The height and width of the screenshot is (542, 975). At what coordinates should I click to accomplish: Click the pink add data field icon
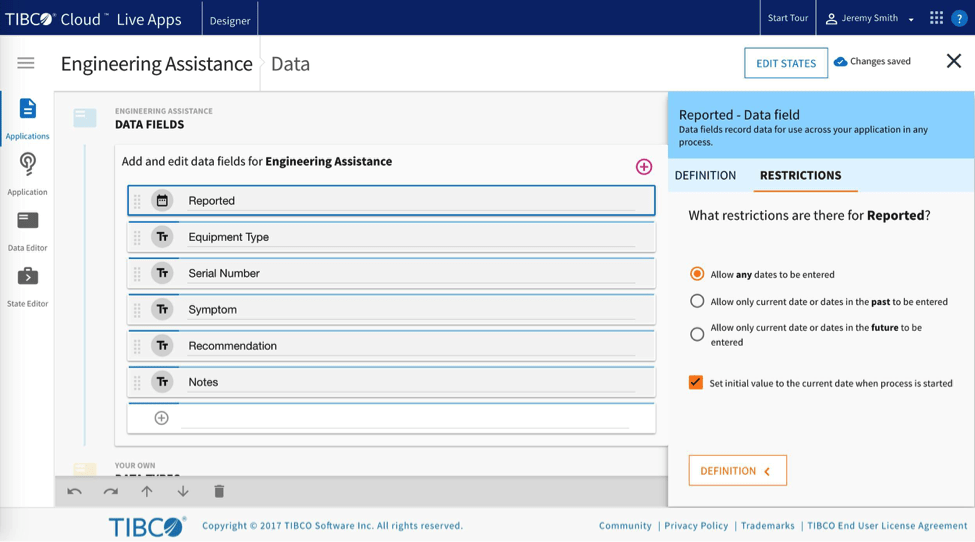(644, 167)
